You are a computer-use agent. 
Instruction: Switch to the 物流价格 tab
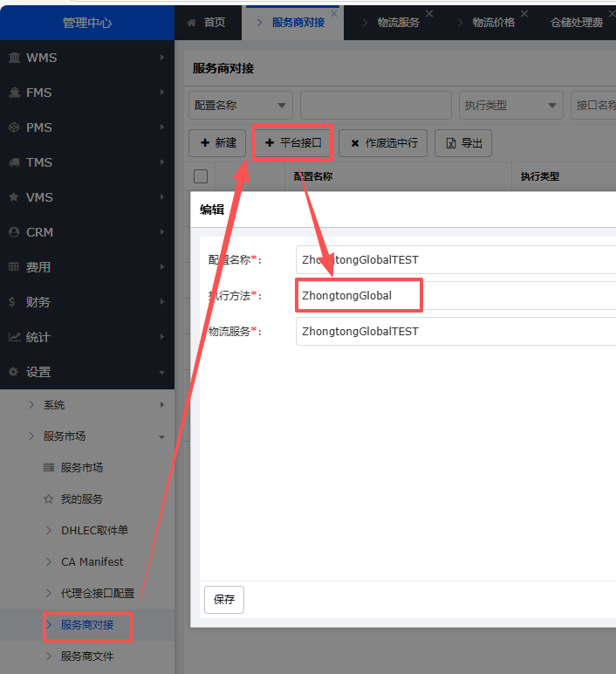click(x=493, y=23)
